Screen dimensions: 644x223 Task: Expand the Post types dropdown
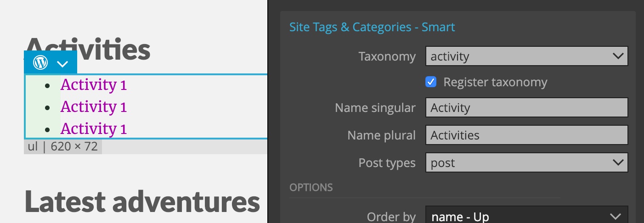coord(526,163)
